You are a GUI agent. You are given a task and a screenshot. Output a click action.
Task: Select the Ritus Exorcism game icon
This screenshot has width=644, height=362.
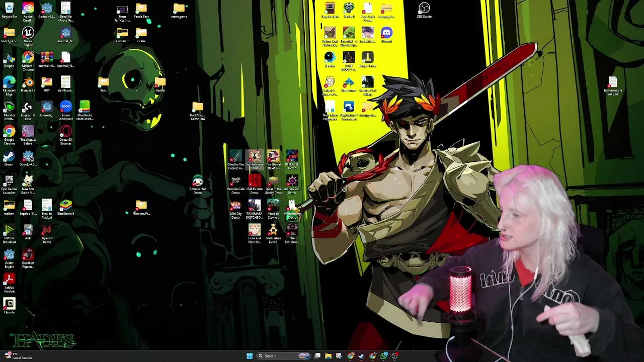(292, 234)
